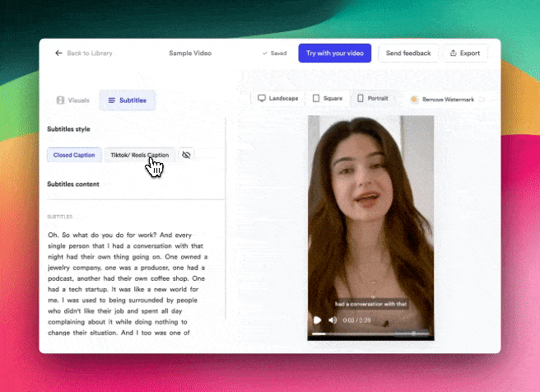Switch to the Visuals tab
540x392 pixels.
73,100
